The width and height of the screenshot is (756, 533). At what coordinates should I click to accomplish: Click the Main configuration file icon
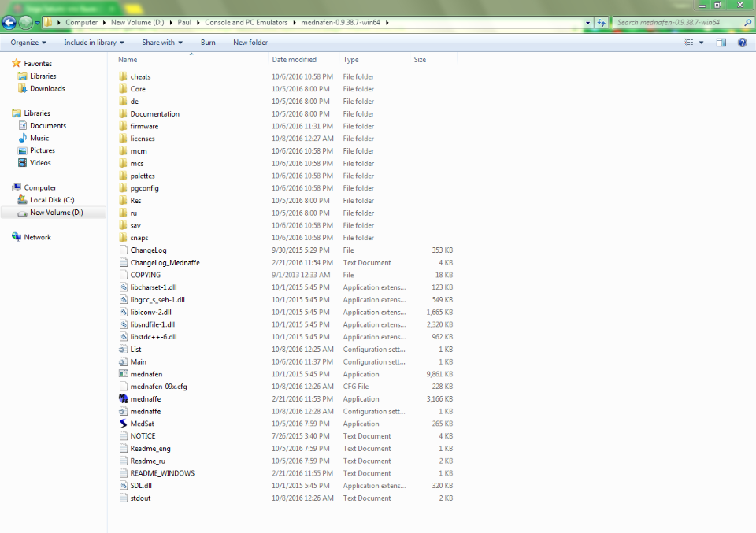click(x=124, y=362)
